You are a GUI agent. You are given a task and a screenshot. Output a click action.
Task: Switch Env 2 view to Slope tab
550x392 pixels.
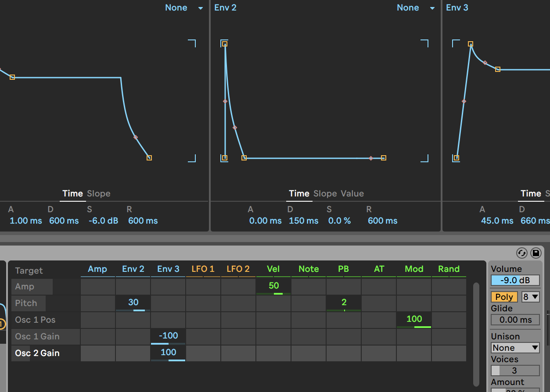click(x=325, y=193)
